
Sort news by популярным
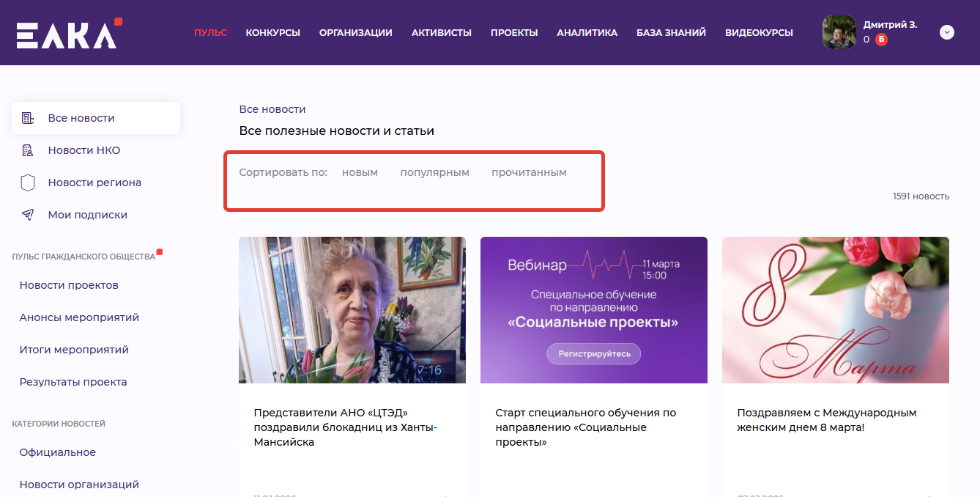tap(434, 173)
